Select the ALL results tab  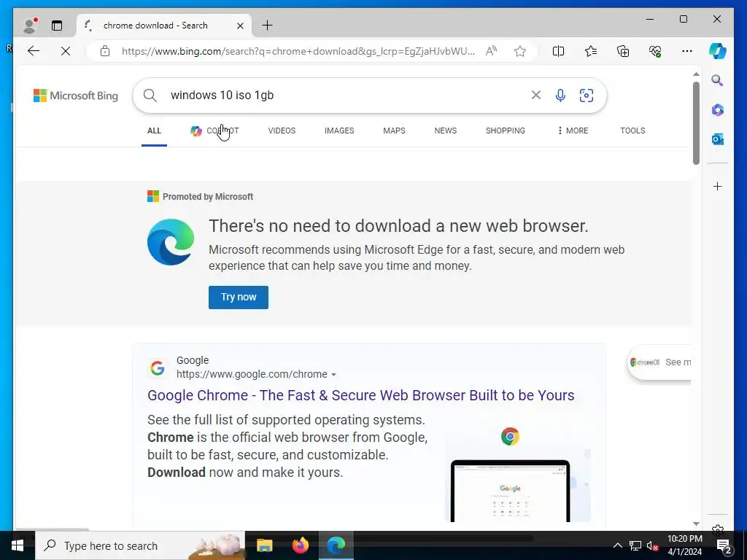[154, 131]
